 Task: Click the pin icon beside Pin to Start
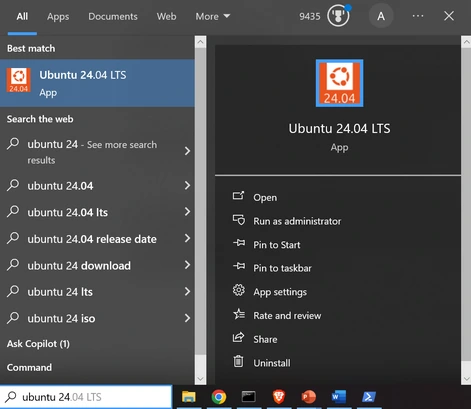(x=239, y=243)
